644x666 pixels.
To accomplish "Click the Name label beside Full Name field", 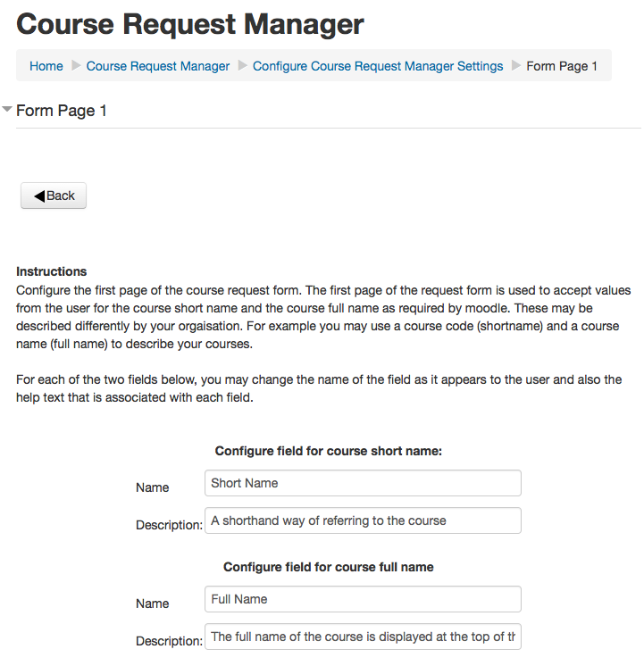I will pos(152,604).
